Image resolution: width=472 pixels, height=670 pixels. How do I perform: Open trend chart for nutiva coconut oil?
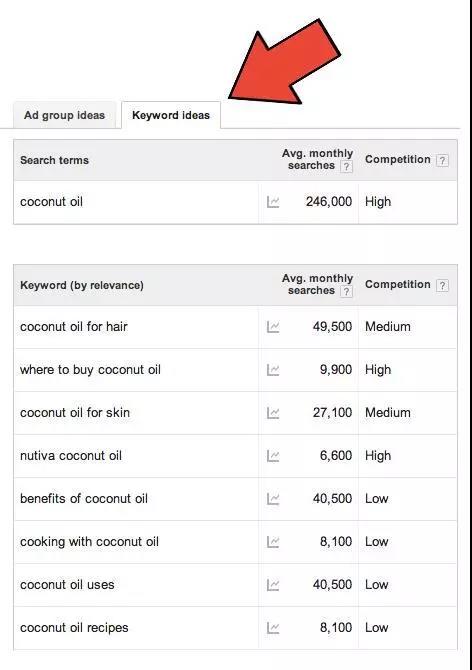pos(273,456)
